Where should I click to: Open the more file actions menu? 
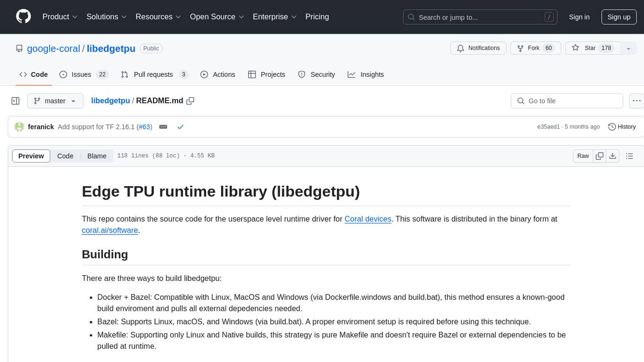(636, 101)
